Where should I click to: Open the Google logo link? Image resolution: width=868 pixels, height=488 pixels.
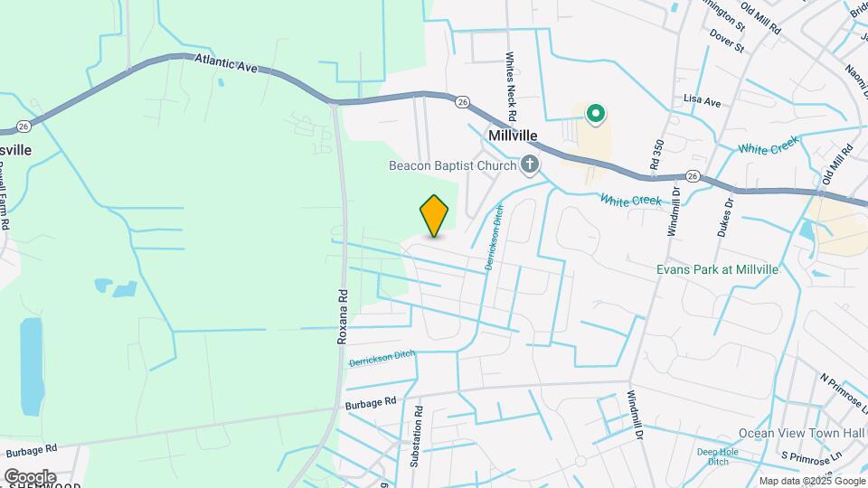pyautogui.click(x=31, y=476)
